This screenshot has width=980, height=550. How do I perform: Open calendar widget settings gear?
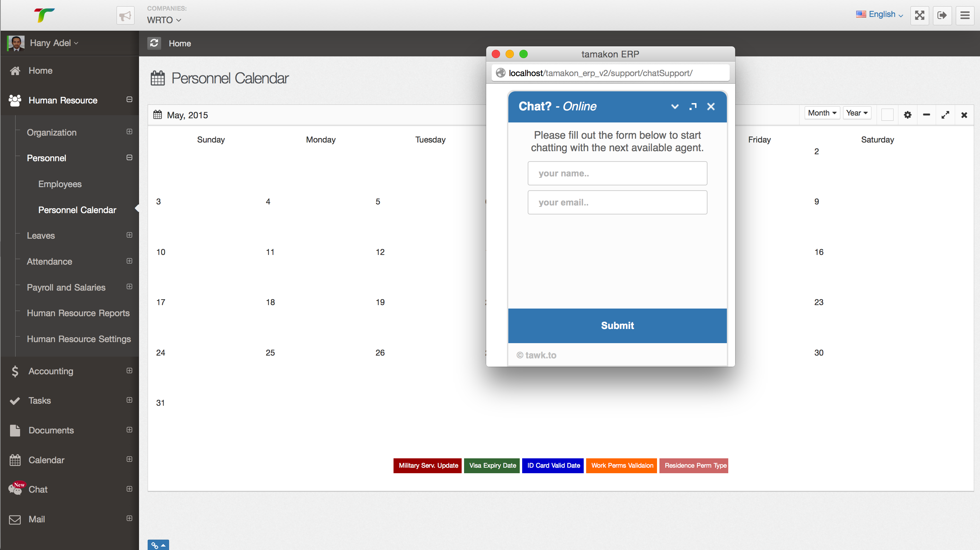point(907,114)
